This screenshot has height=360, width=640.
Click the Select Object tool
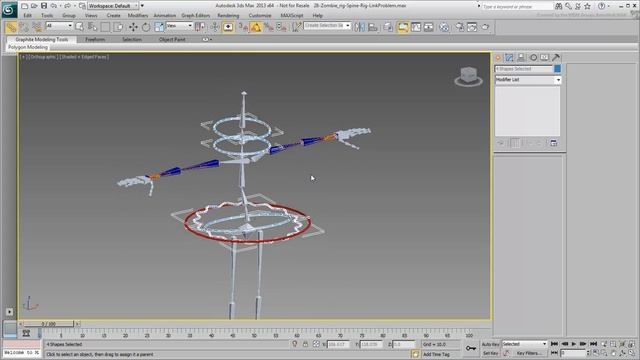(80, 27)
